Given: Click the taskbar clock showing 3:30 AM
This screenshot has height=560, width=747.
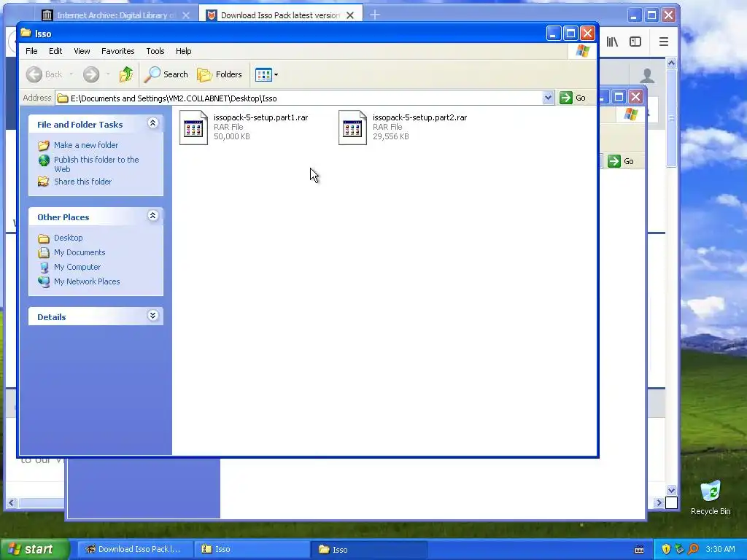Looking at the screenshot, I should 720,550.
